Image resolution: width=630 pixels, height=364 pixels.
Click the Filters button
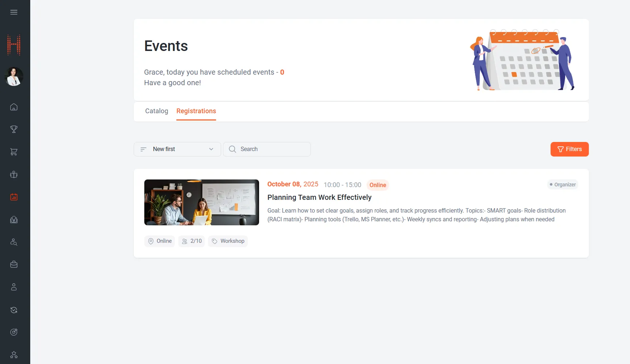pos(569,149)
